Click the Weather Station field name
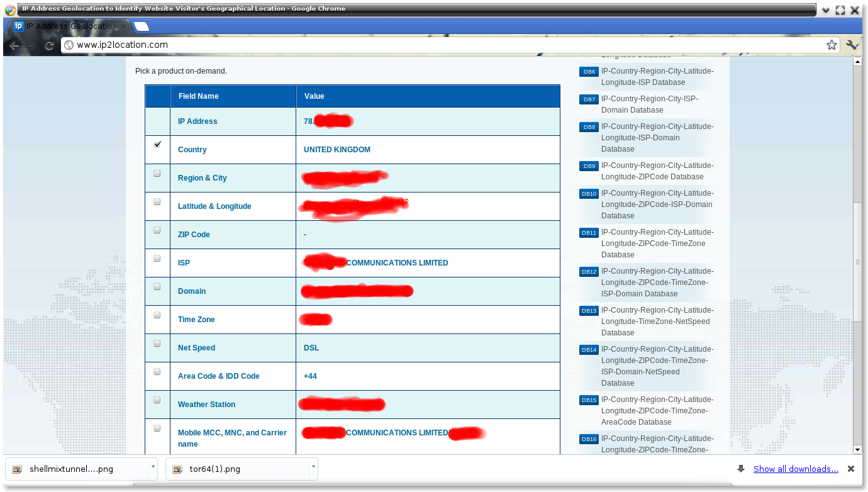 point(207,405)
